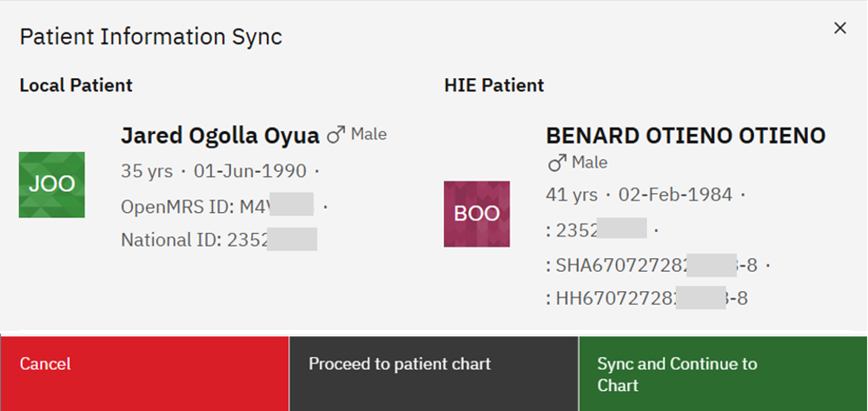The width and height of the screenshot is (868, 411).
Task: Cancel the patient sync
Action: click(x=144, y=374)
